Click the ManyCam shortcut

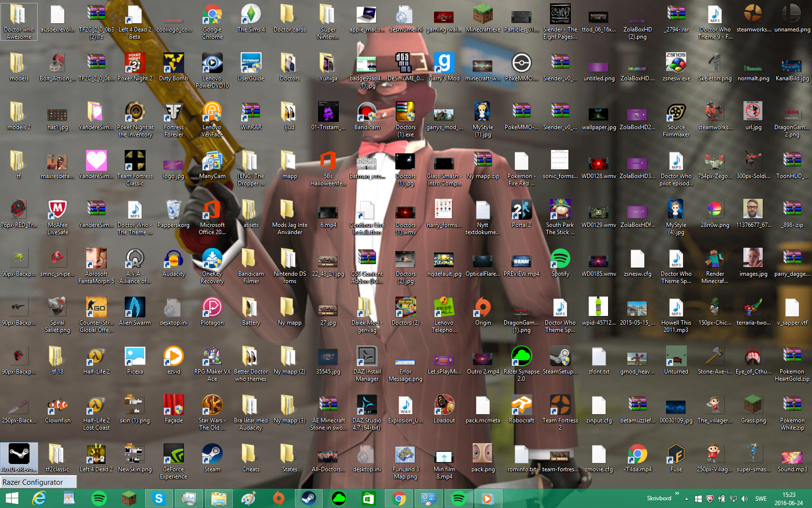(x=212, y=165)
